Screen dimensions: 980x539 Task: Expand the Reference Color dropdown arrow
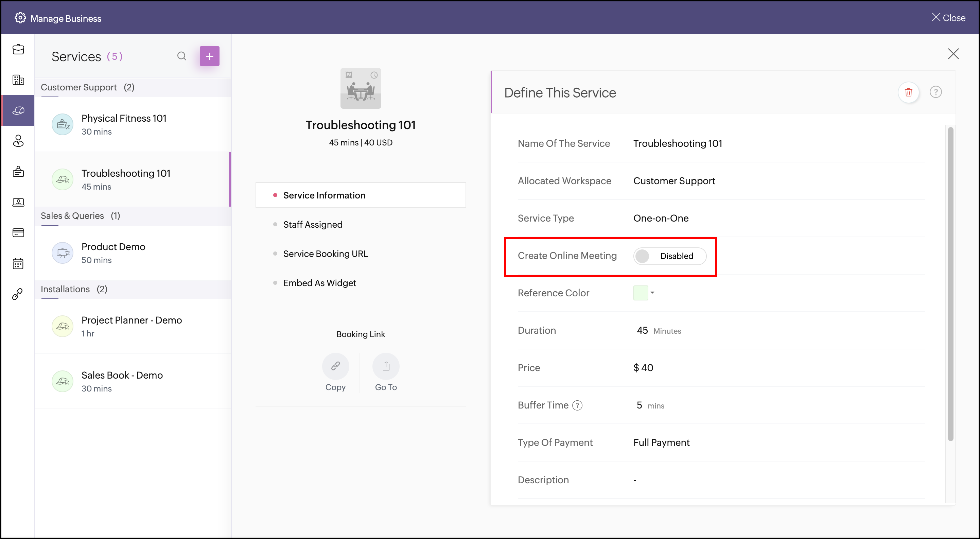(x=652, y=293)
